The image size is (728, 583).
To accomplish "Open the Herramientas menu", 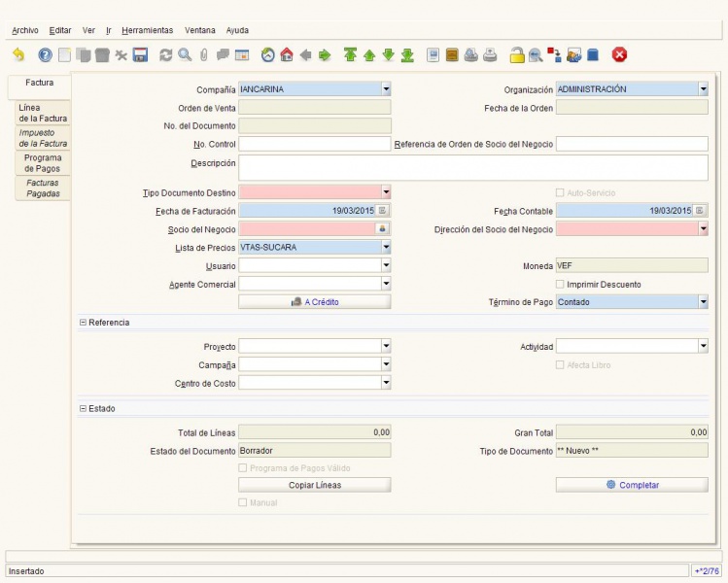I will [x=147, y=31].
